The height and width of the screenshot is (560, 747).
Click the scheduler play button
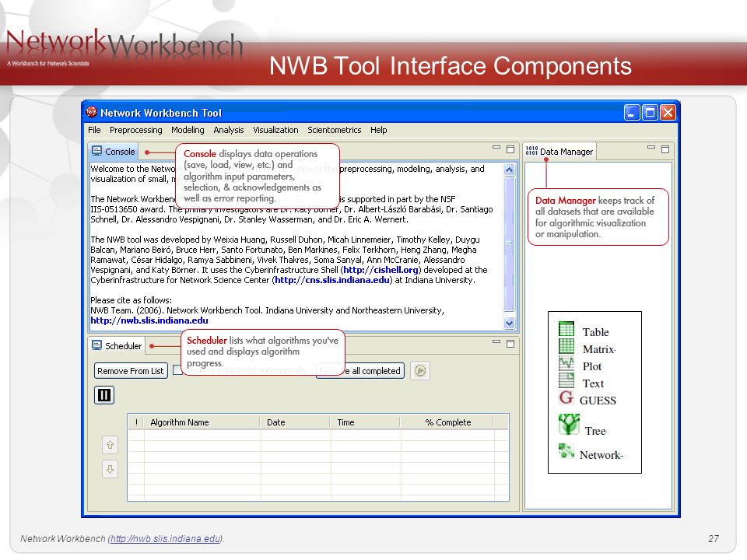point(420,370)
